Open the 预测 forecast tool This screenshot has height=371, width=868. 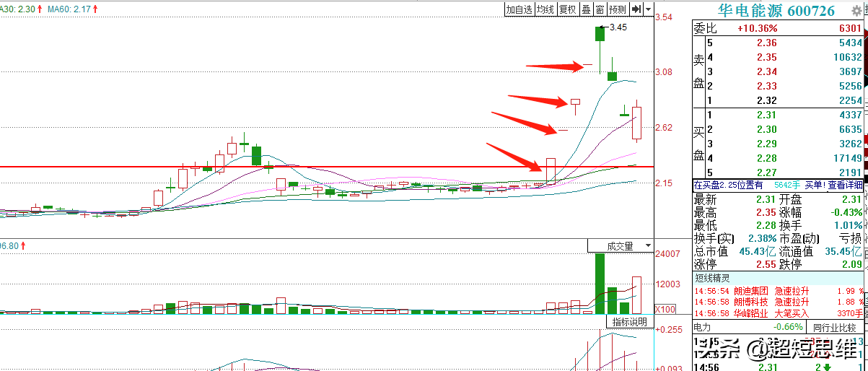tap(618, 9)
